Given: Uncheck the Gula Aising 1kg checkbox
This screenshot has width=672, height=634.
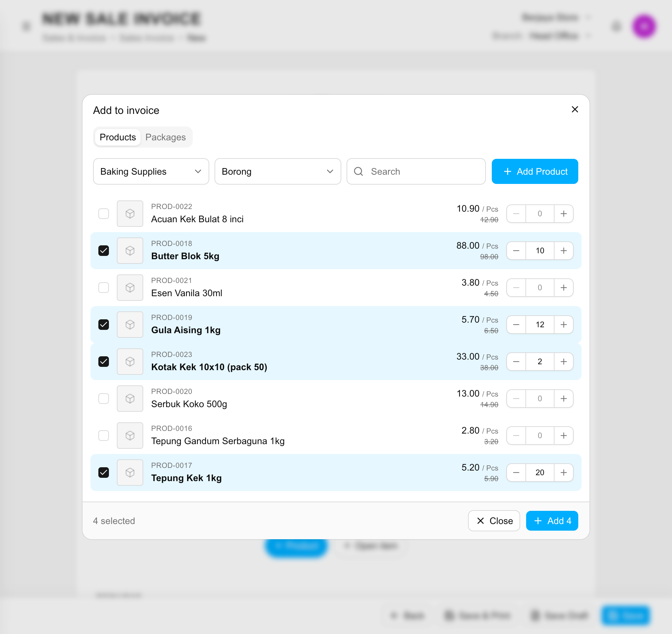Looking at the screenshot, I should pyautogui.click(x=103, y=325).
